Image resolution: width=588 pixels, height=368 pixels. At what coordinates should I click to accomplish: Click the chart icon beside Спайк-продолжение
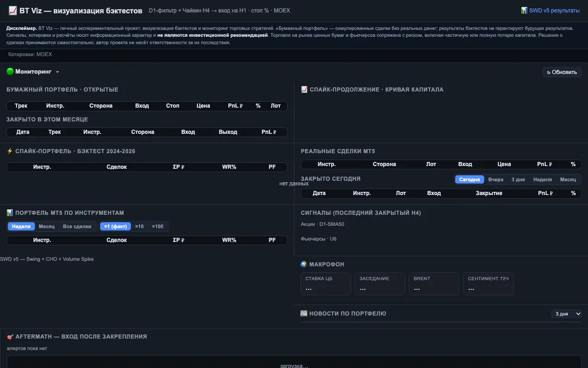point(304,89)
